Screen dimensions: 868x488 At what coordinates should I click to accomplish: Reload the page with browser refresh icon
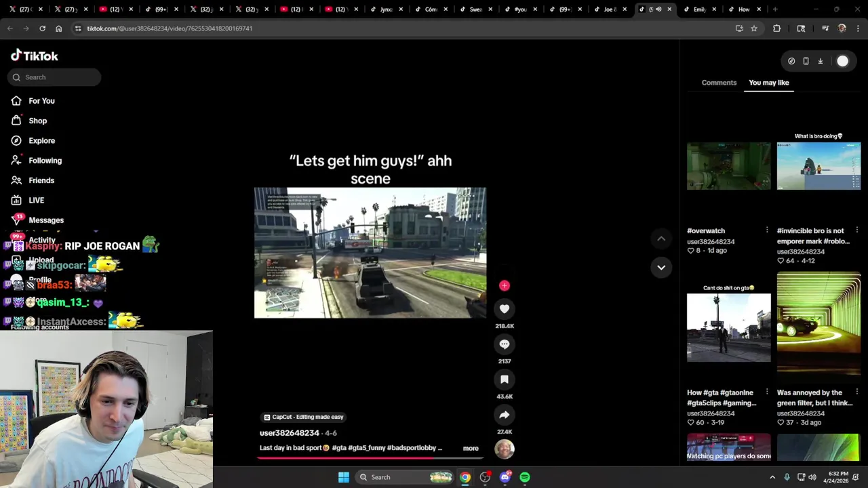click(x=42, y=28)
